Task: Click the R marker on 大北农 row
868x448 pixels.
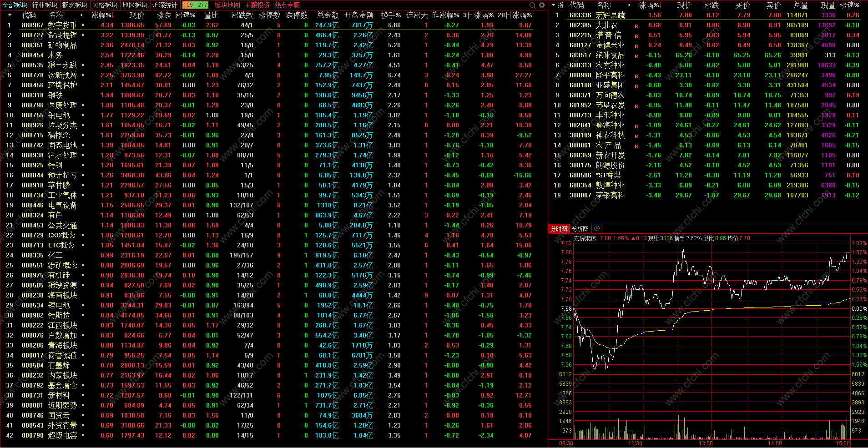Action: tap(636, 26)
